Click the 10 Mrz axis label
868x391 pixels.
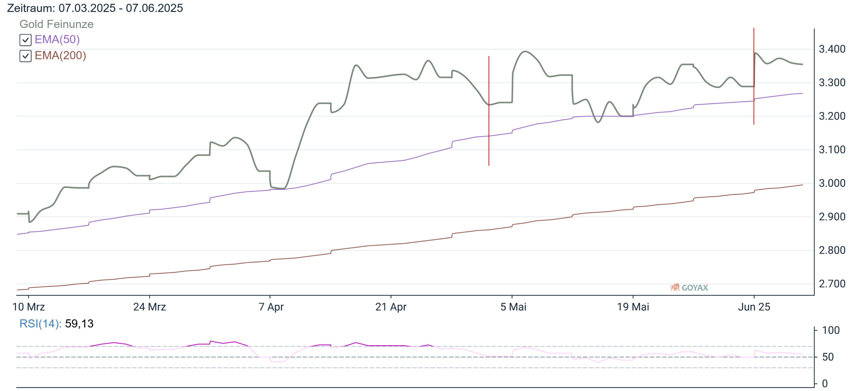coord(28,307)
